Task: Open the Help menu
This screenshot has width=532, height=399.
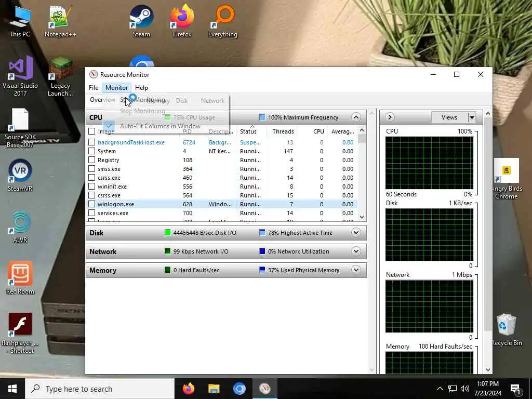Action: (141, 87)
